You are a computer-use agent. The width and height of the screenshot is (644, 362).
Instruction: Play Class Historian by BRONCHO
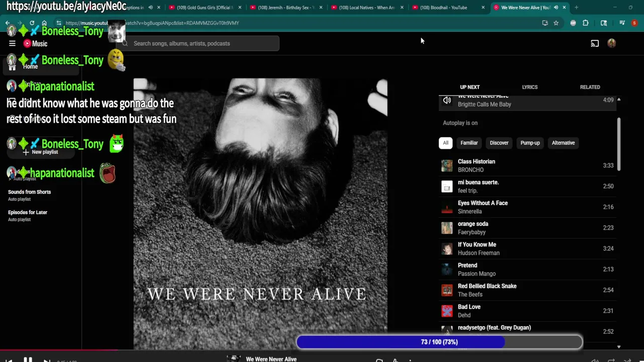[528, 165]
